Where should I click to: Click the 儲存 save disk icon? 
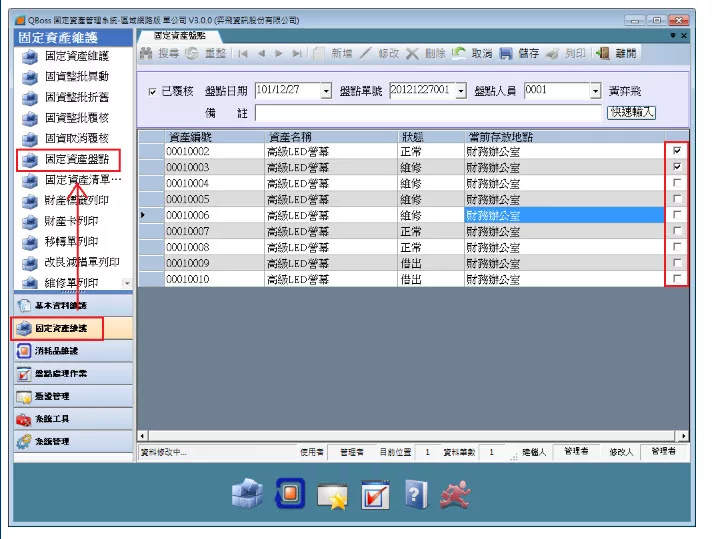506,54
